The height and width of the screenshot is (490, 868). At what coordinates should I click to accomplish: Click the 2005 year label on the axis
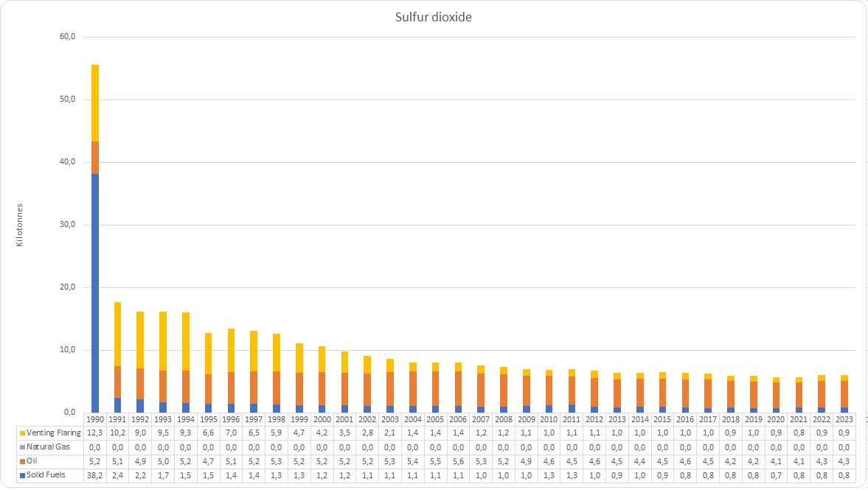coord(436,419)
